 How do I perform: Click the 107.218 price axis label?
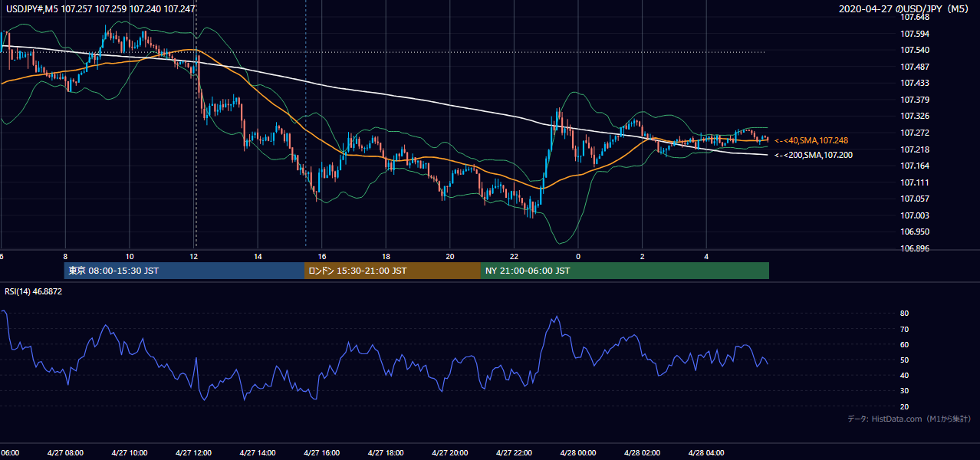[914, 149]
